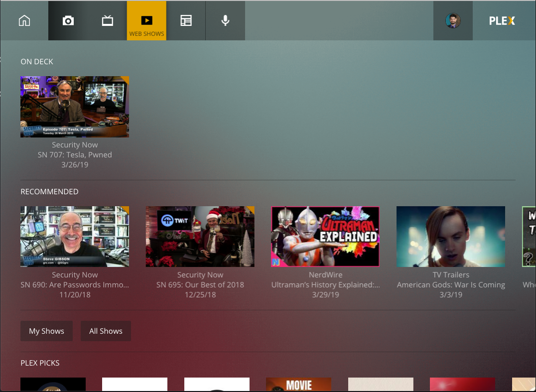The width and height of the screenshot is (536, 392).
Task: Click the 11/20/18 date text
Action: [x=75, y=294]
